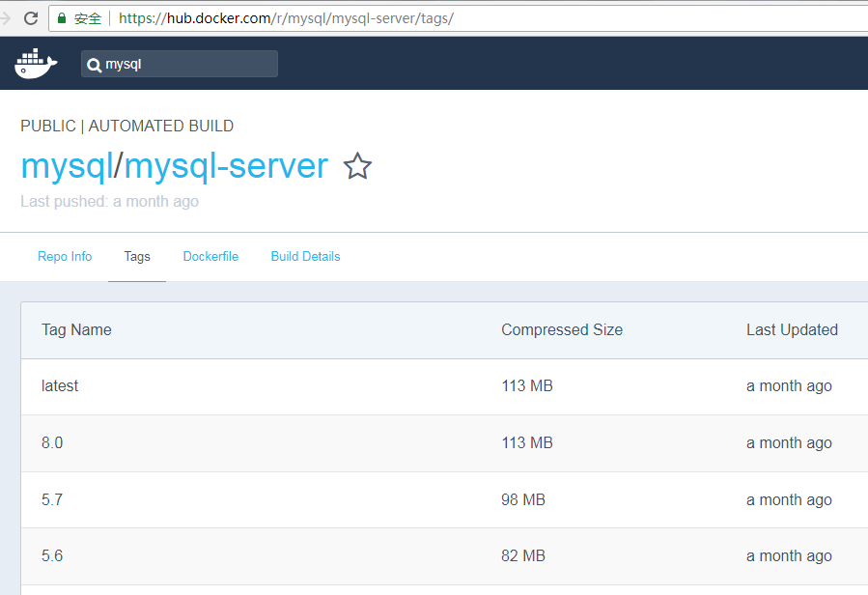Image resolution: width=868 pixels, height=595 pixels.
Task: Open the Build Details tab
Action: pyautogui.click(x=305, y=256)
